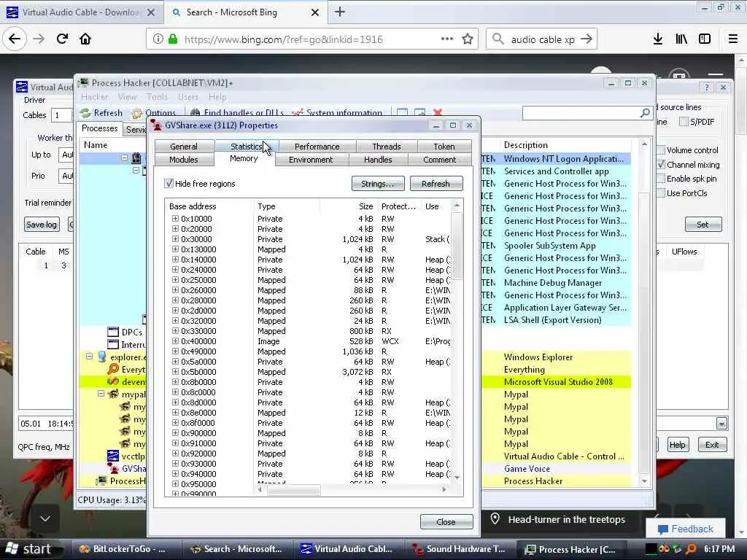Click Help button in Virtual Audio Cable
Screen dimensions: 747x560
tap(678, 445)
